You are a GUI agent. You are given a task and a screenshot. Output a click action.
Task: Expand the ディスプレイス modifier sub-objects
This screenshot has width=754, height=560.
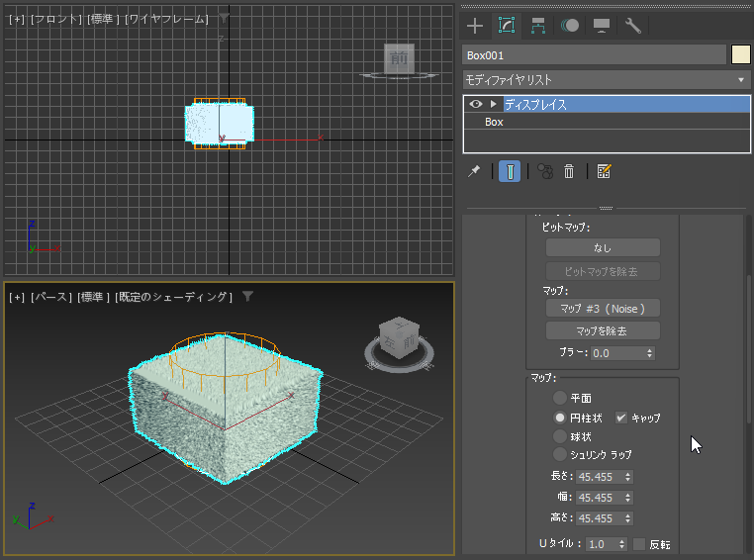[494, 104]
